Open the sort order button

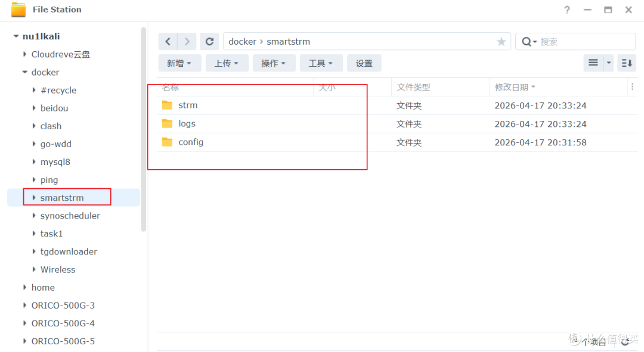click(627, 63)
